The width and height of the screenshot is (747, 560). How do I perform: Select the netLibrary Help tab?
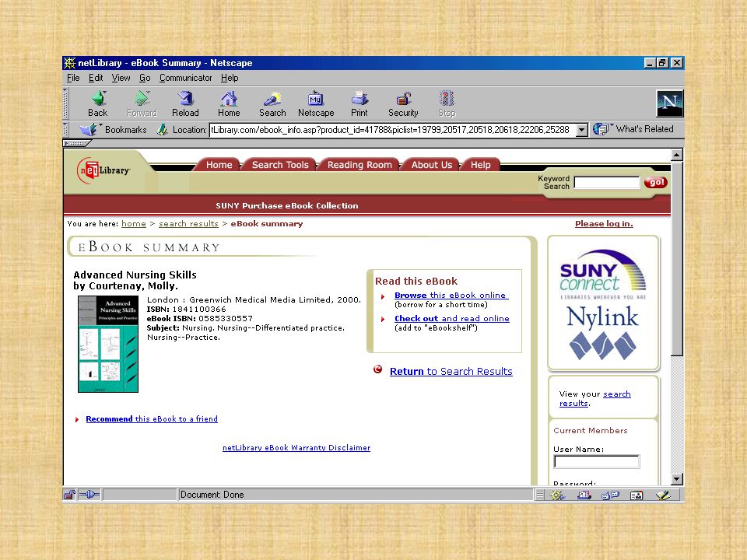coord(481,165)
